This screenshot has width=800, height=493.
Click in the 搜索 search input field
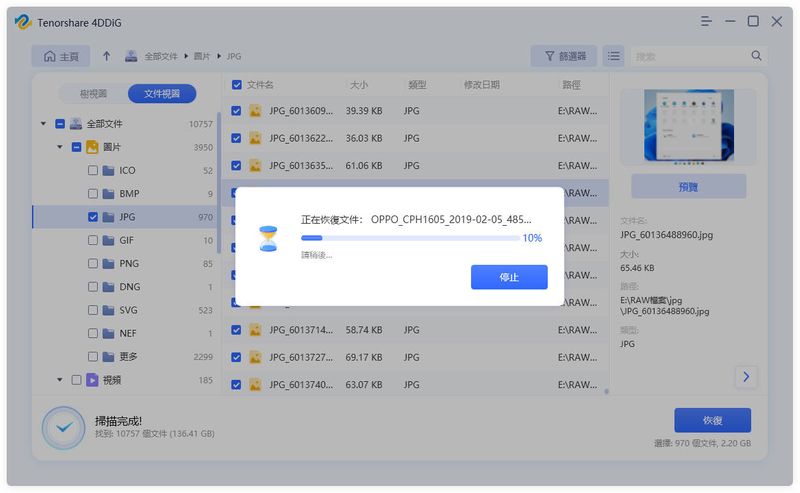[690, 56]
